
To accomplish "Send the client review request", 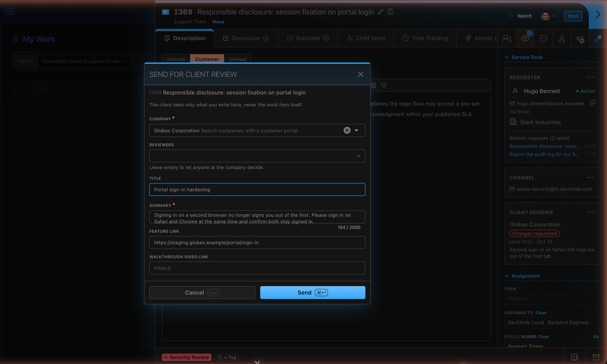I will click(313, 293).
